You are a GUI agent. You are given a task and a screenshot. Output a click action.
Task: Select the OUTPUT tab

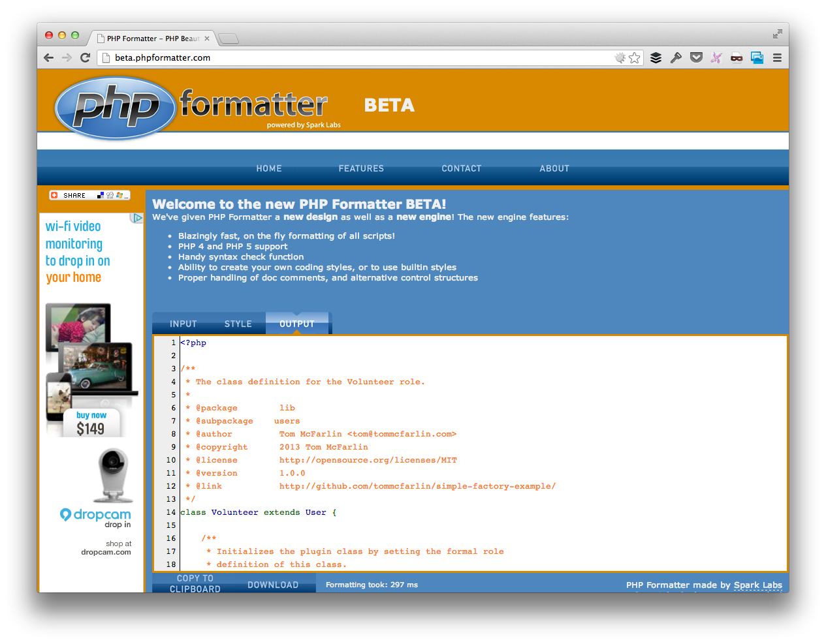[297, 324]
